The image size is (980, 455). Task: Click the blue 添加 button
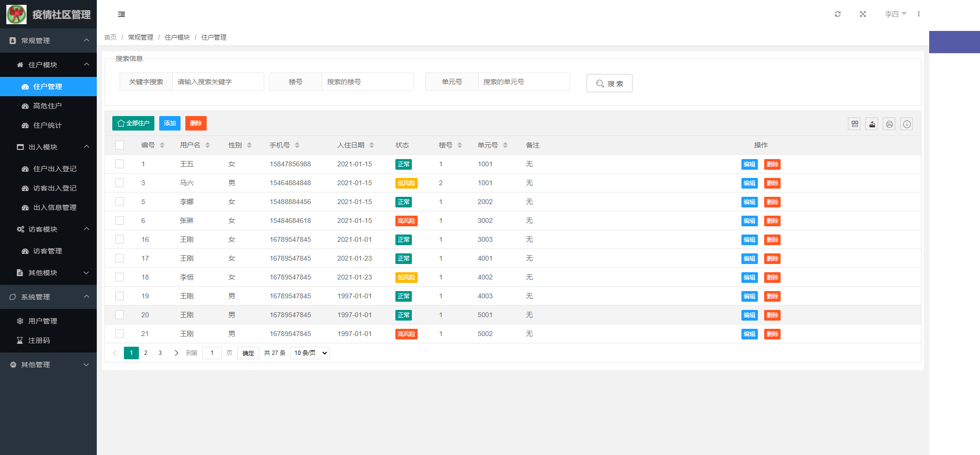(x=170, y=123)
